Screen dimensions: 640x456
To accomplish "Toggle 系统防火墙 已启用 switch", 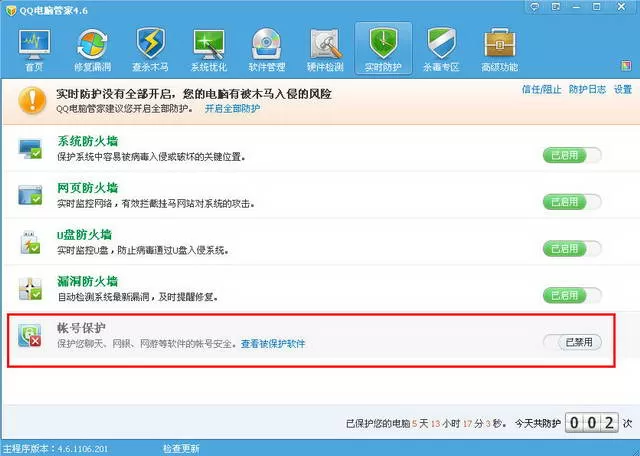I will coord(572,155).
